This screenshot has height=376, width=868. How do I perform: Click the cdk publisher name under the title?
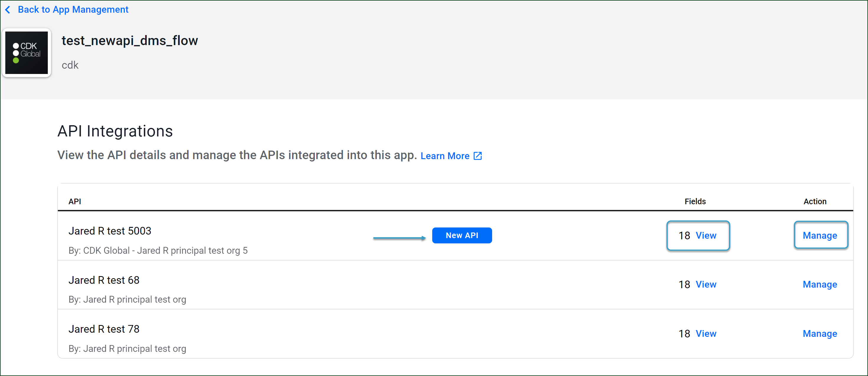pos(70,65)
